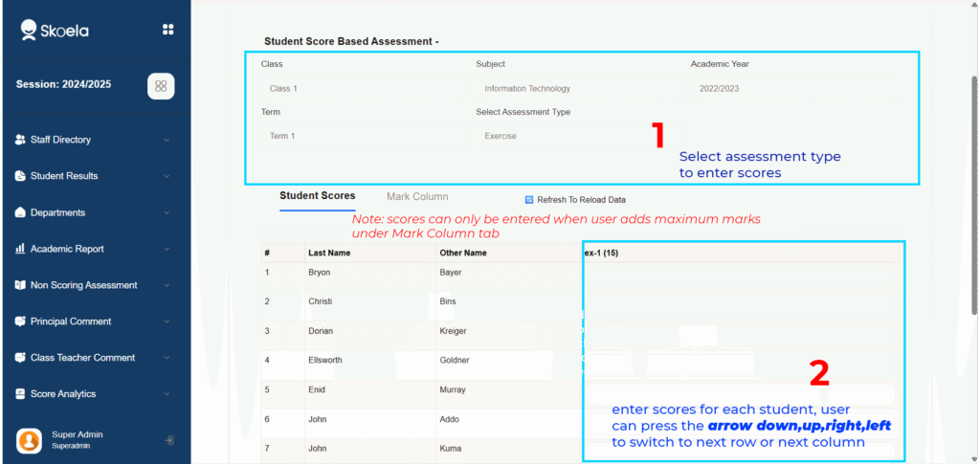Switch to the Mark Column tab

pyautogui.click(x=417, y=196)
